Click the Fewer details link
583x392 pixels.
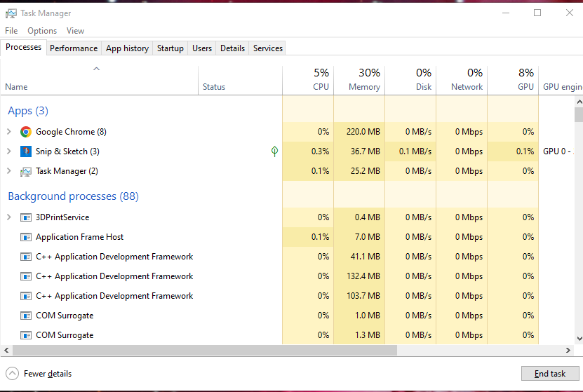(x=48, y=374)
